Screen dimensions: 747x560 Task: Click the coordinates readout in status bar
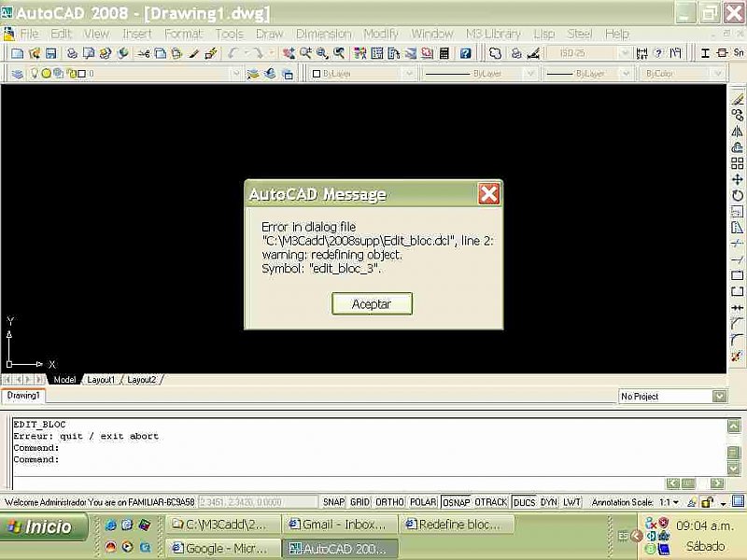[x=258, y=502]
